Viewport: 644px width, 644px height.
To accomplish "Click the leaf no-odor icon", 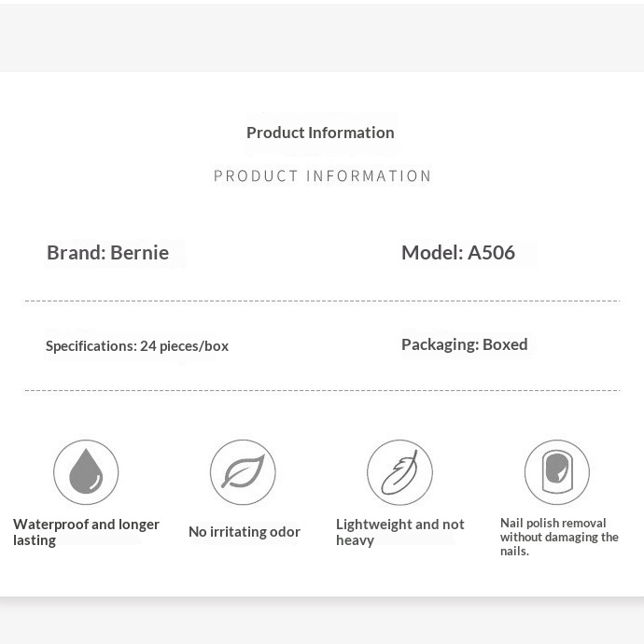I will (x=243, y=472).
